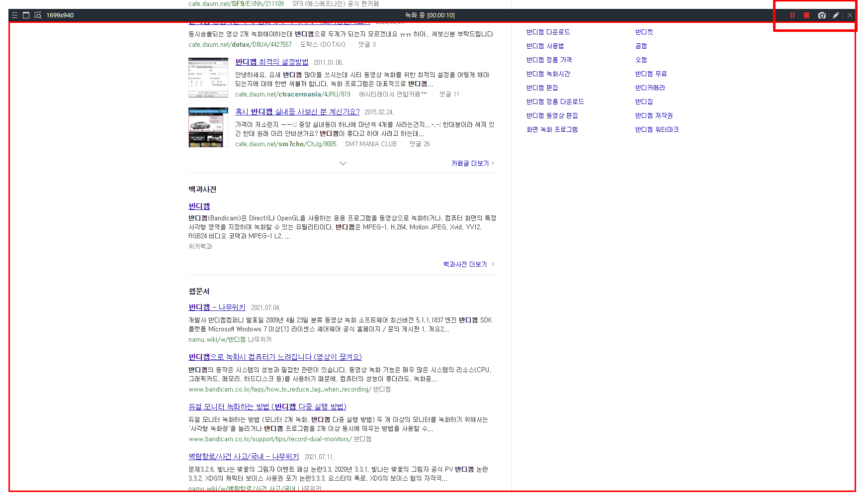This screenshot has width=868, height=498.
Task: Select related search 반디캠 편집
Action: pyautogui.click(x=542, y=88)
